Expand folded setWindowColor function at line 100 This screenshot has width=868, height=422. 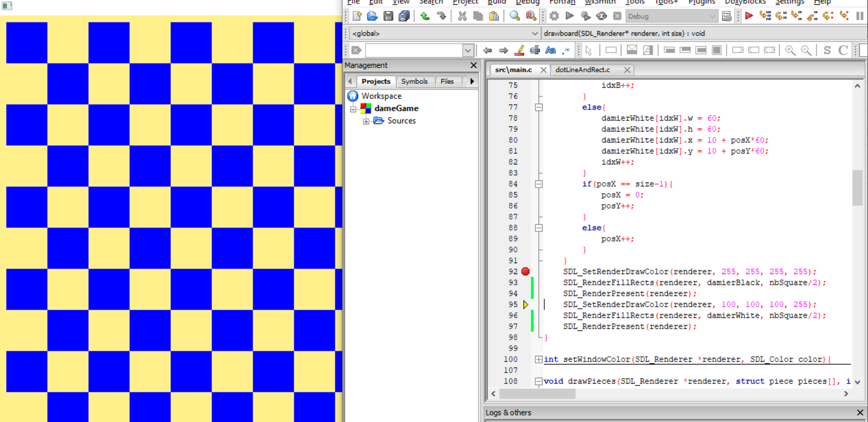[x=539, y=360]
